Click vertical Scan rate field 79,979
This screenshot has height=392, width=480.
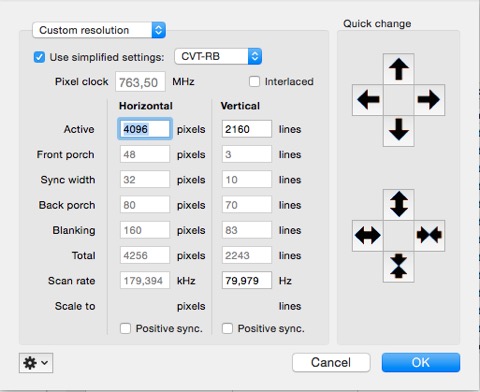coord(247,280)
